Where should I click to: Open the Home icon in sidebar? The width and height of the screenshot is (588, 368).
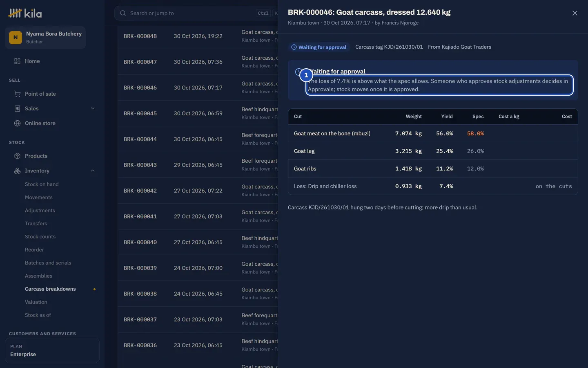tap(17, 61)
